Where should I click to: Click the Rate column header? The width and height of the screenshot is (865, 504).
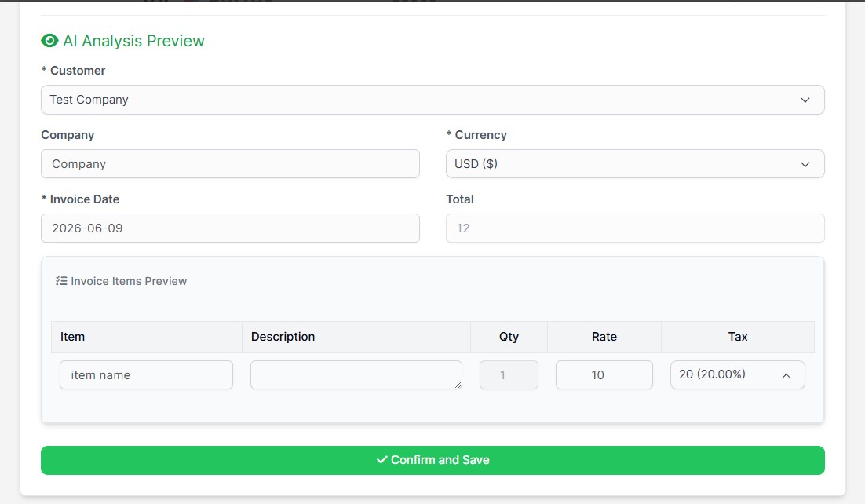click(604, 337)
